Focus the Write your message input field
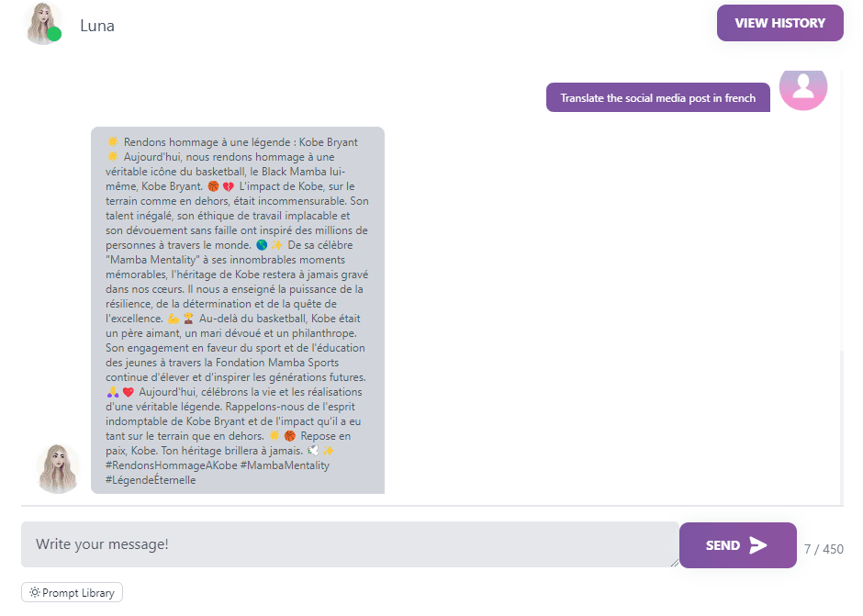The image size is (863, 616). [x=350, y=544]
